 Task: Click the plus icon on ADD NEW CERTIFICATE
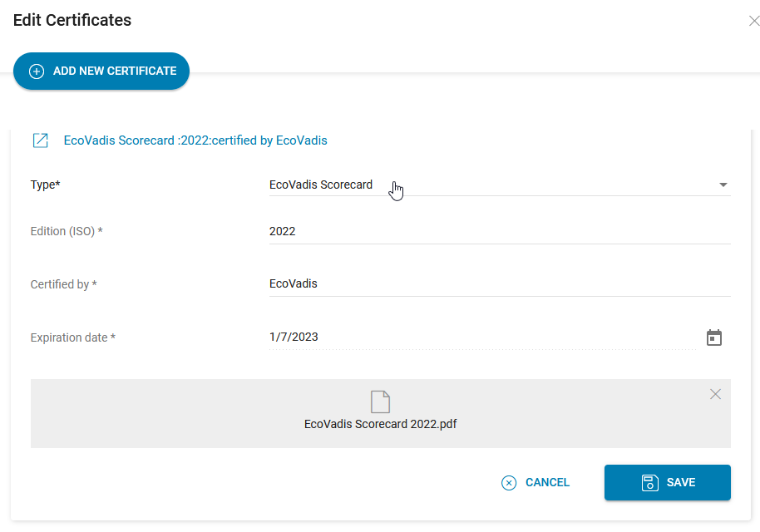(36, 71)
